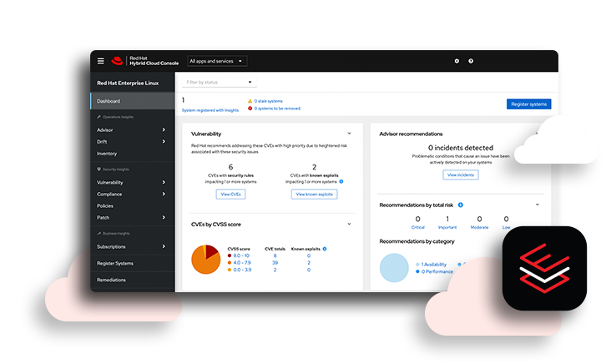Click the red systems to be removed icon

click(x=250, y=109)
